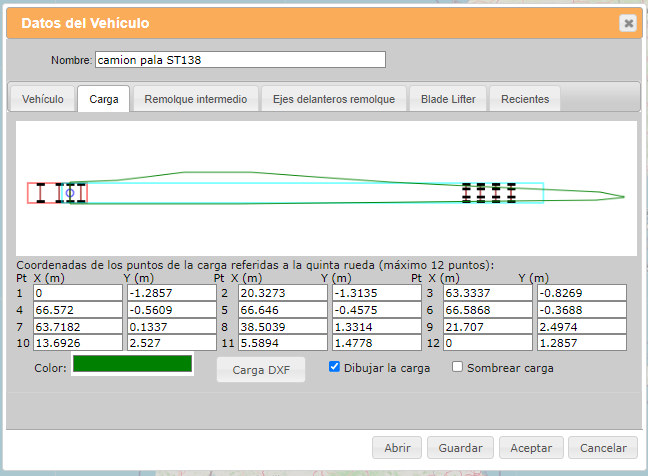Viewport: 648px width, 476px height.
Task: Switch to the Blade Lifter tab
Action: pos(449,99)
